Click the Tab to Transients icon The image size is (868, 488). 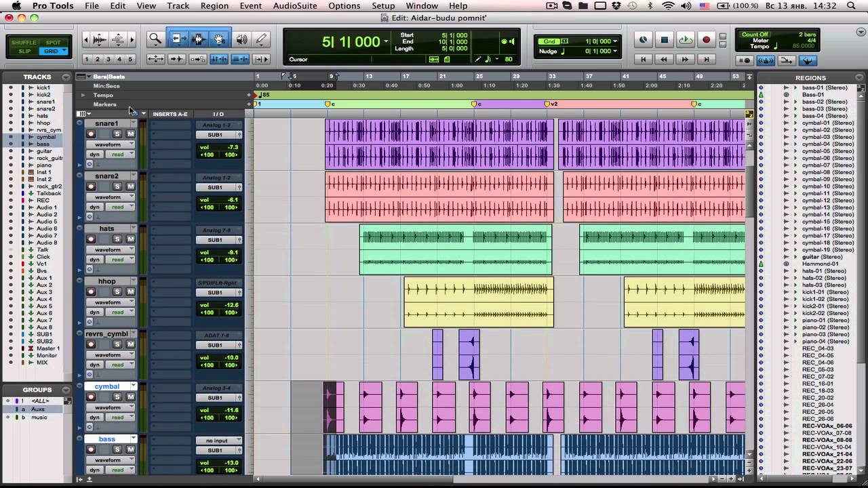[x=177, y=59]
